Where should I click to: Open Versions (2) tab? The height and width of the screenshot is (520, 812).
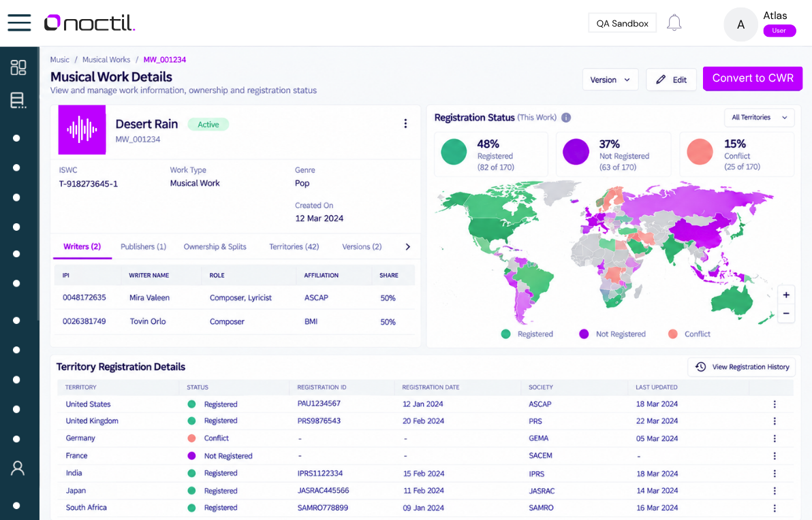pos(362,247)
